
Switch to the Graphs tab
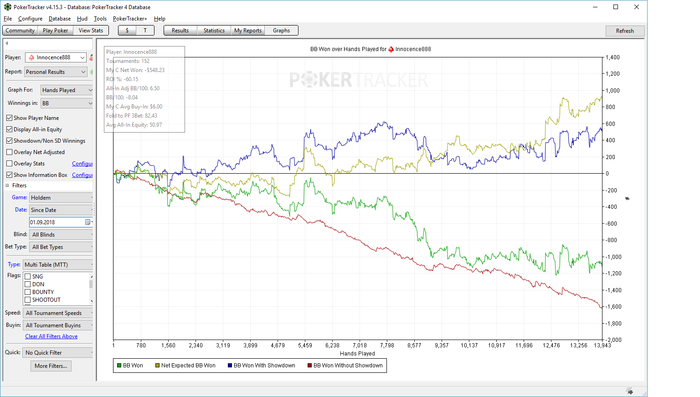281,30
